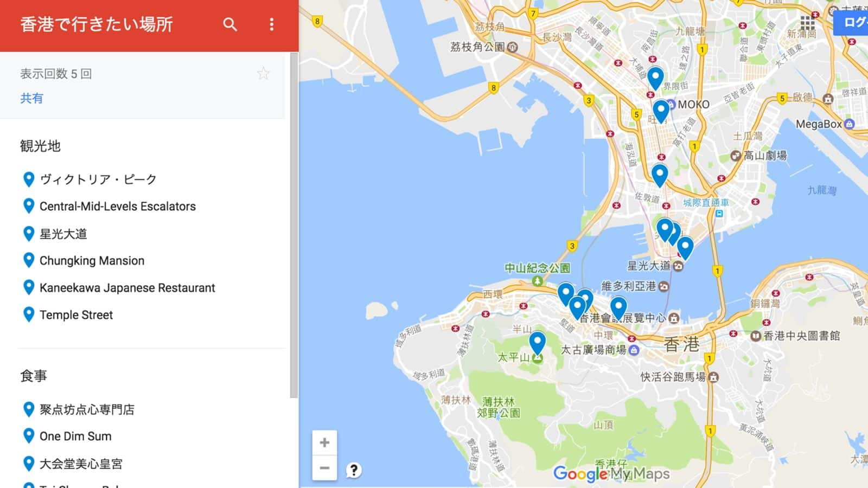Click the sidebar vertical scrollbar
The height and width of the screenshot is (488, 868).
click(x=293, y=225)
